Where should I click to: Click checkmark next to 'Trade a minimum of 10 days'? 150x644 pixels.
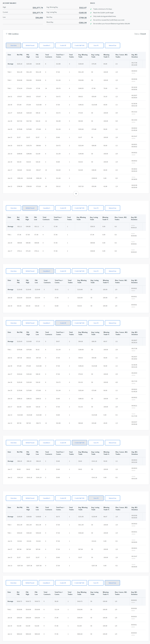[x=91, y=9]
